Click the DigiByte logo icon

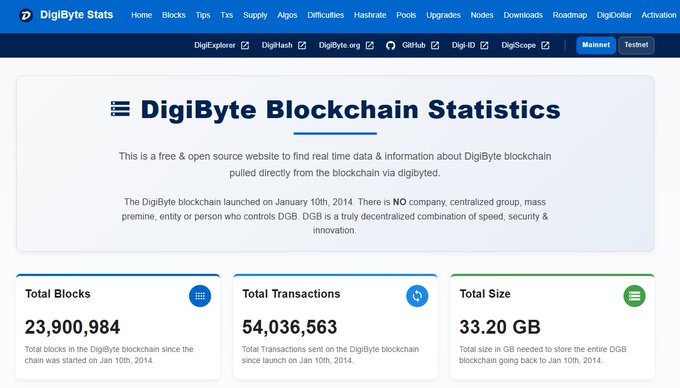26,16
